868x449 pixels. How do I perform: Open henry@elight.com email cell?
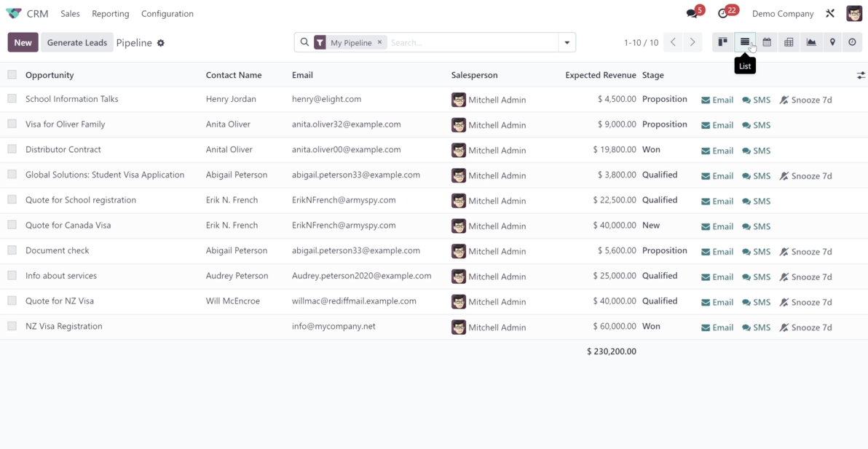click(327, 99)
